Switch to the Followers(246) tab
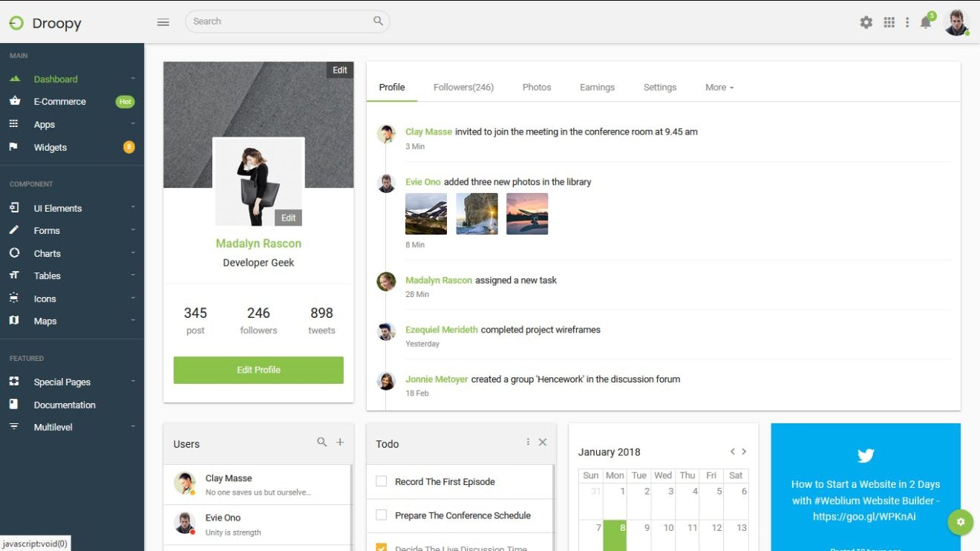The image size is (980, 551). (x=463, y=87)
